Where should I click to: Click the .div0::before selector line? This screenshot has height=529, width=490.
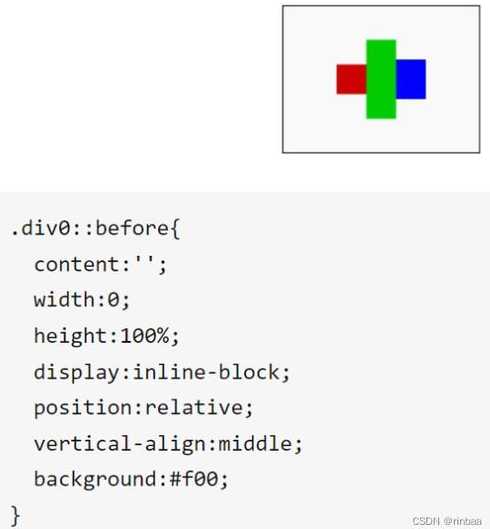96,229
